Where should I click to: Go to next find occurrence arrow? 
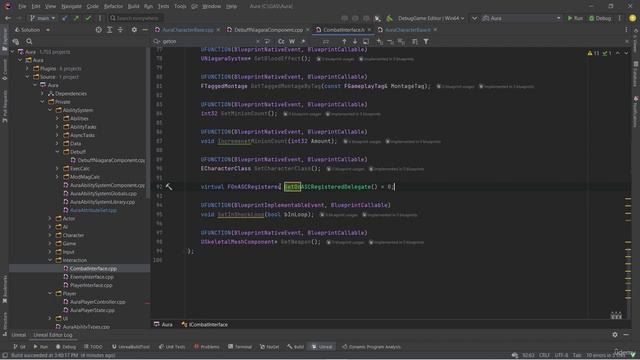(355, 41)
